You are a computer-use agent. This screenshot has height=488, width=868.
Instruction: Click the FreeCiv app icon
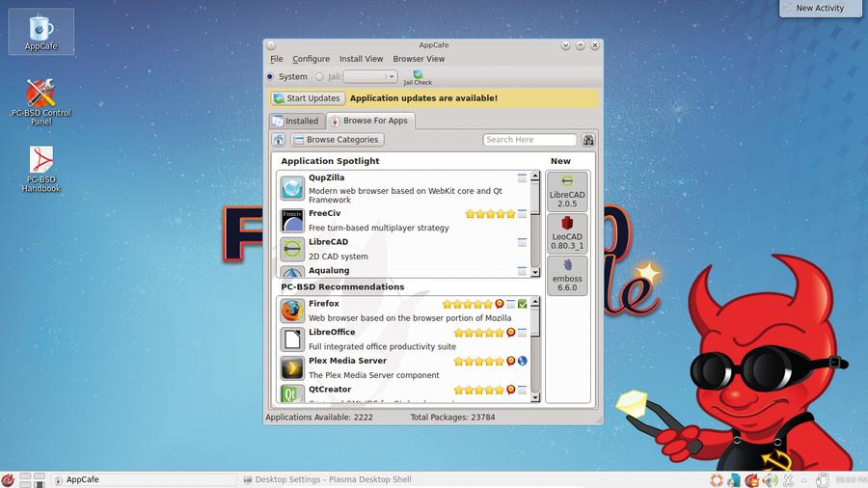coord(291,220)
